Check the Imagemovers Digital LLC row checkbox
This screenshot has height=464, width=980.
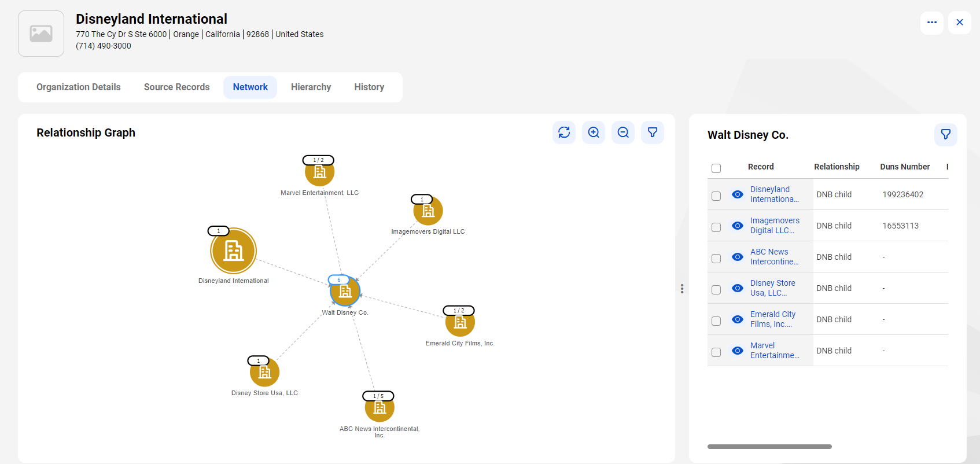tap(716, 227)
